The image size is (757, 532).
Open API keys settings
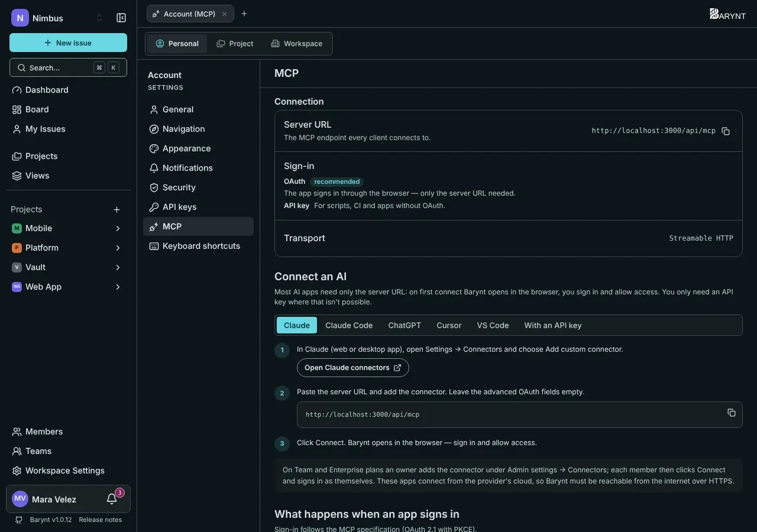[198, 207]
